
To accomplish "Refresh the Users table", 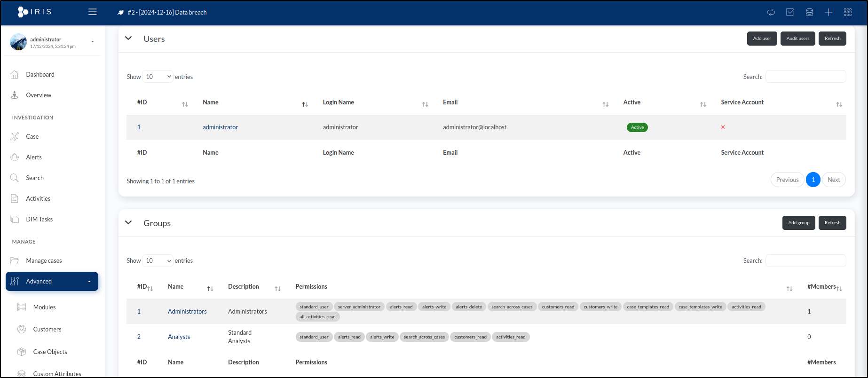I will [x=832, y=39].
